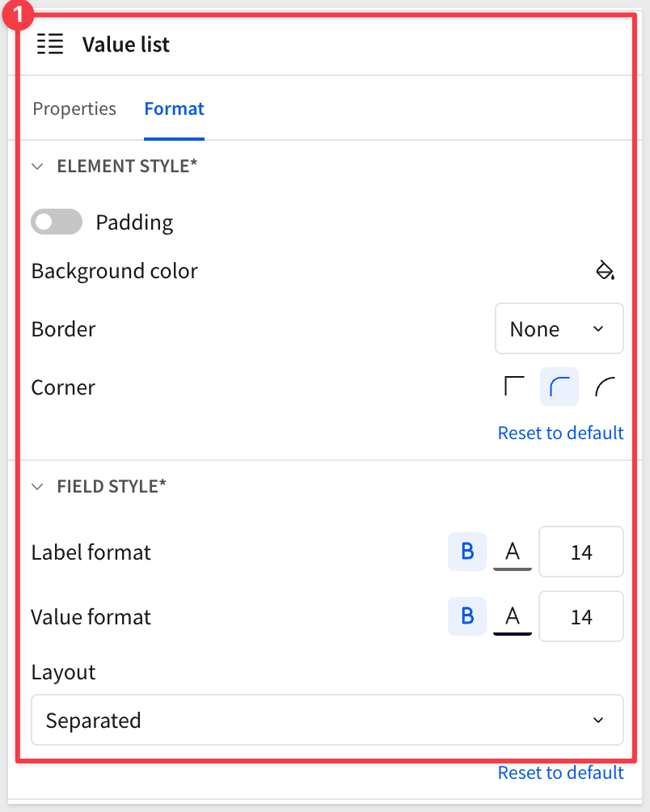Select the rounded corner style
This screenshot has width=650, height=812.
click(x=559, y=387)
